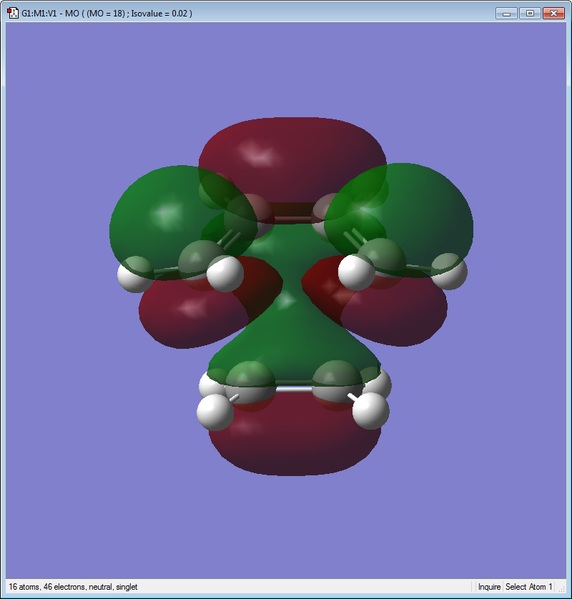Close the MO = 18 window
The width and height of the screenshot is (572, 599).
coord(553,13)
